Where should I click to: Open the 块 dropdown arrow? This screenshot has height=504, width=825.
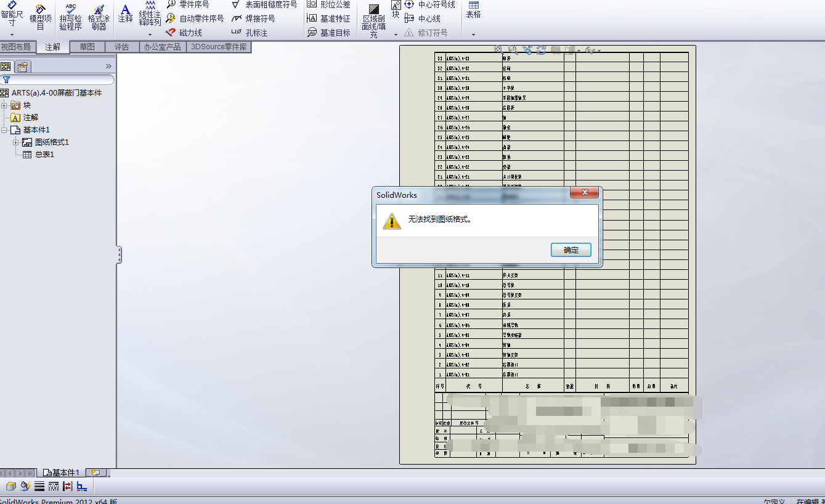tap(396, 35)
